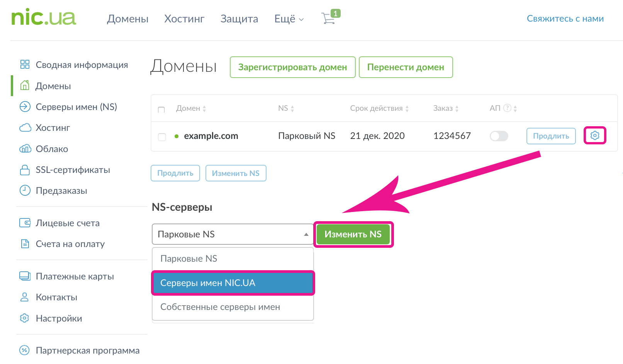Click the cloud icon beside Хостинг in sidebar
The width and height of the screenshot is (623, 364).
[25, 128]
